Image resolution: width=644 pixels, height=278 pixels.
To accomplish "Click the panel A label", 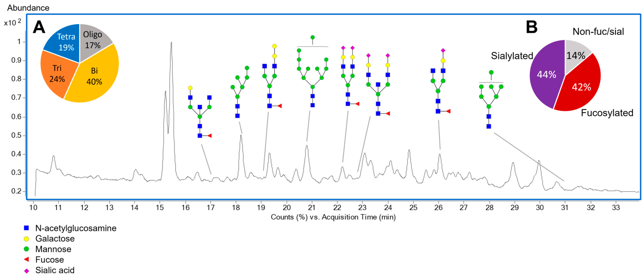I will (39, 27).
